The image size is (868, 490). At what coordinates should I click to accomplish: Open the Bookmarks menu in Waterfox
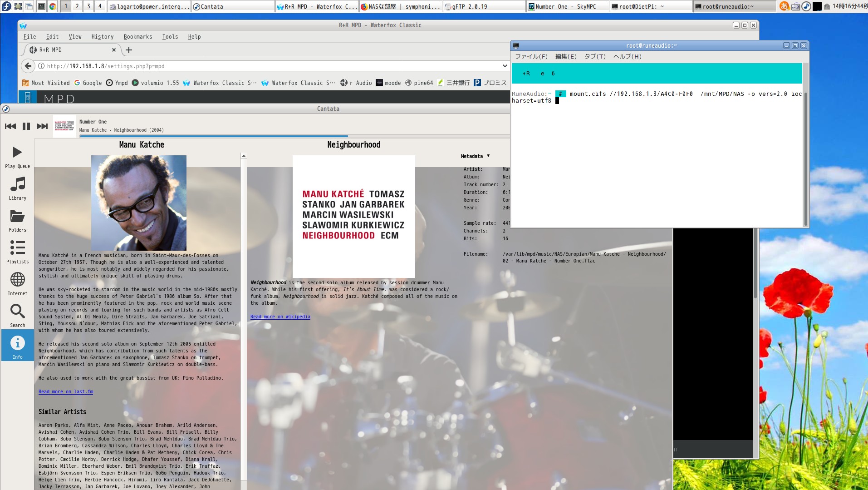137,37
